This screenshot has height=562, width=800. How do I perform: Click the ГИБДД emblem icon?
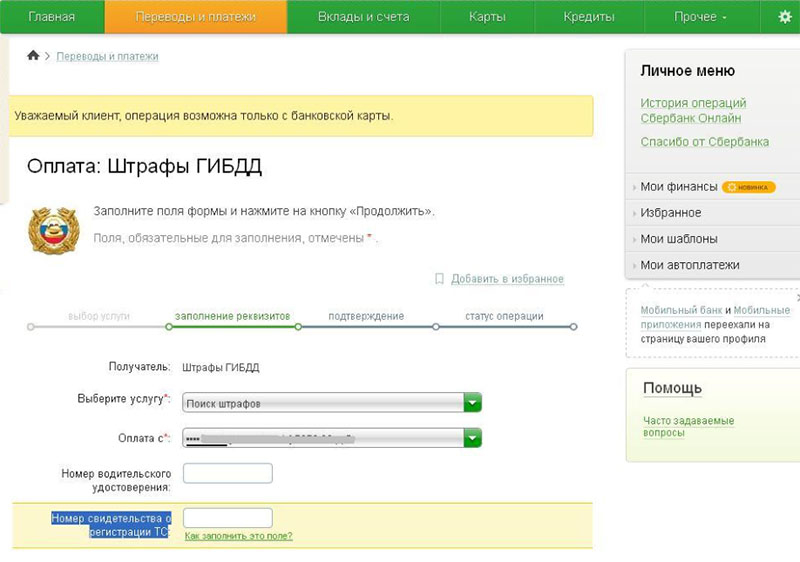tap(50, 228)
